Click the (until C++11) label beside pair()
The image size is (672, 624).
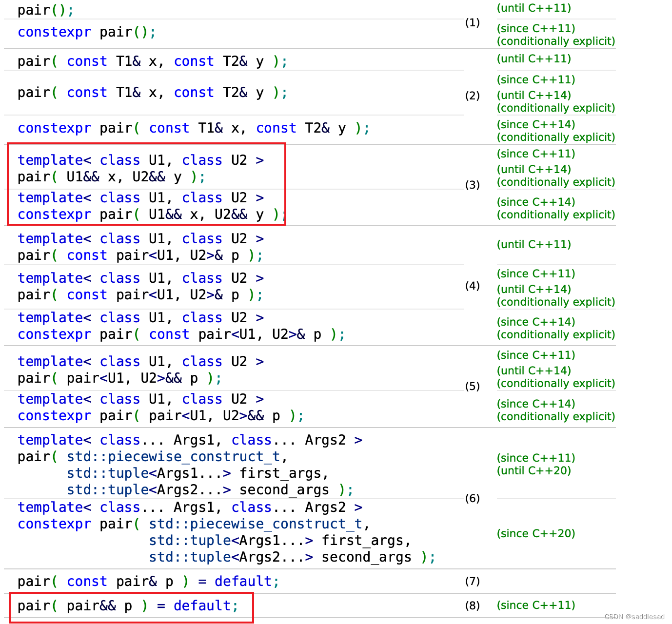click(x=534, y=8)
